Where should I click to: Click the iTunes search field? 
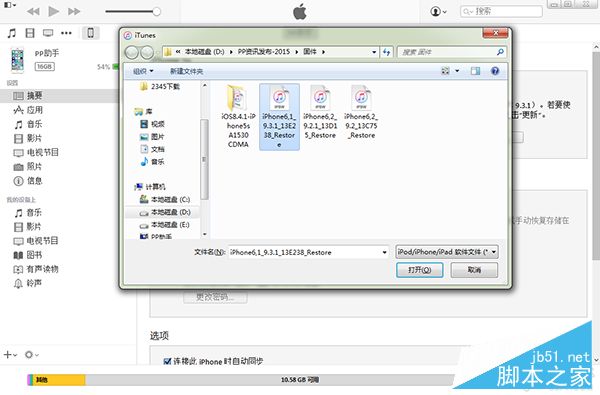501,11
